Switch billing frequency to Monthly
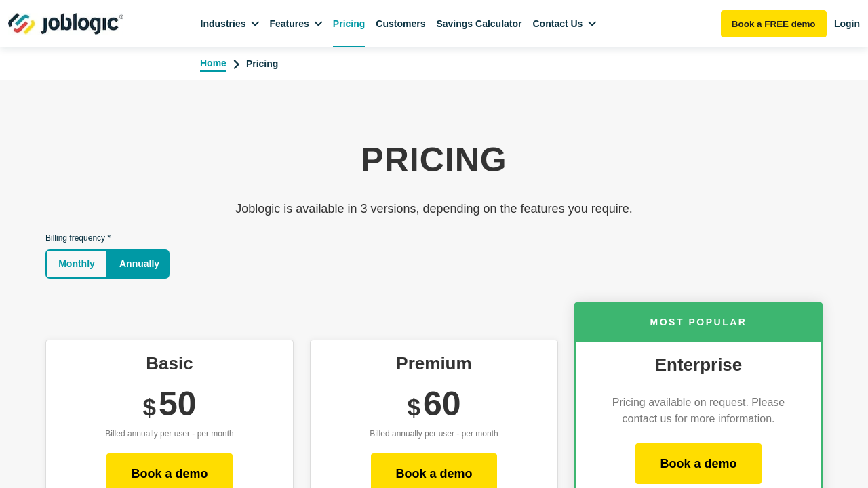Screen dimensions: 868x488 pyautogui.click(x=77, y=264)
